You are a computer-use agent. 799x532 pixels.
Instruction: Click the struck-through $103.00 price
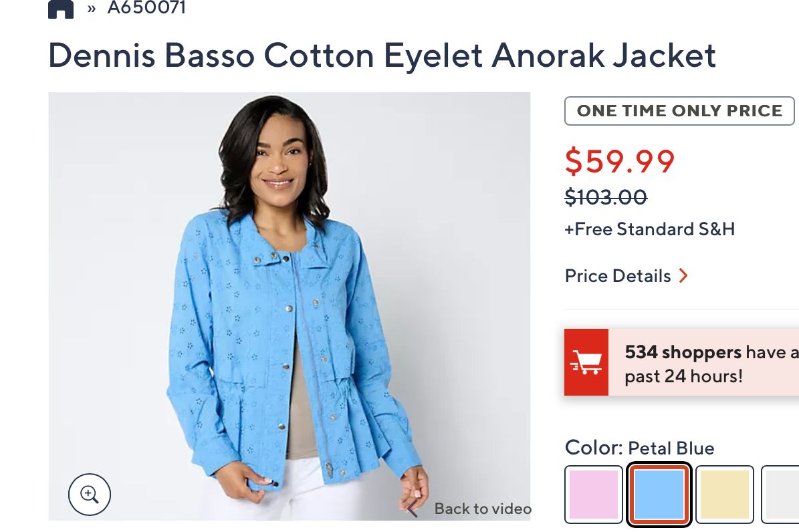606,196
